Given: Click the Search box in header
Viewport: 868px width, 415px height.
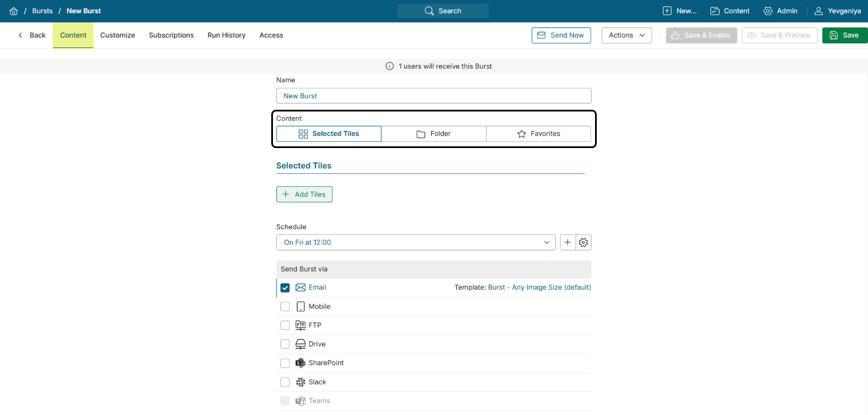Looking at the screenshot, I should tap(443, 11).
